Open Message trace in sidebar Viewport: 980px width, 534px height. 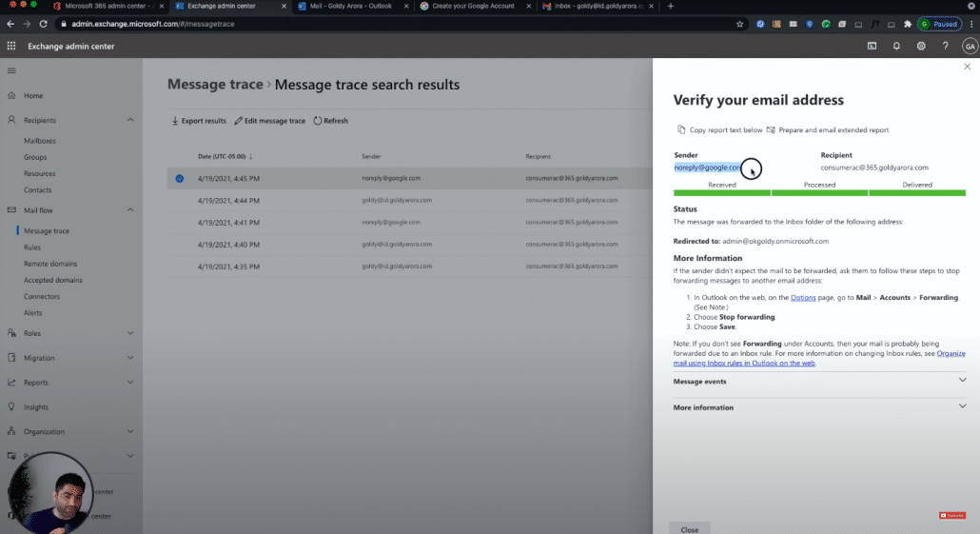pyautogui.click(x=47, y=230)
